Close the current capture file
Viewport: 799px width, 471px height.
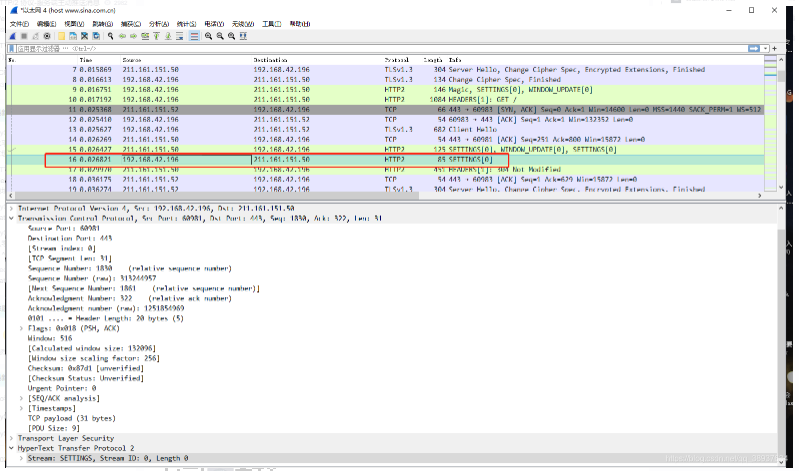85,36
